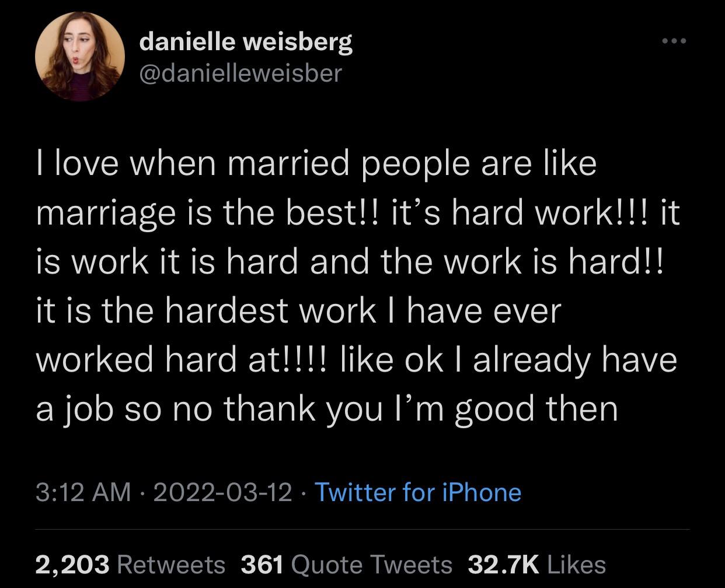Click the text "it is the hardest work"
This screenshot has height=588, width=725.
(205, 310)
